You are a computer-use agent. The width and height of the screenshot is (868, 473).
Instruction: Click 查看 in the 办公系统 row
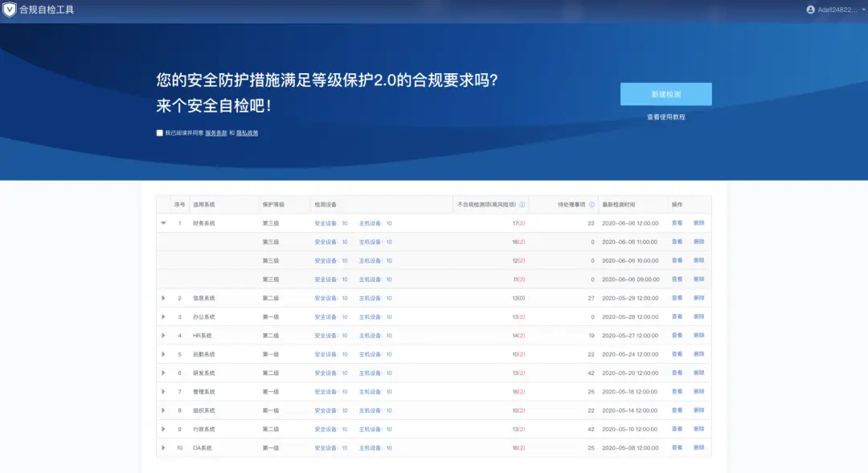(677, 317)
